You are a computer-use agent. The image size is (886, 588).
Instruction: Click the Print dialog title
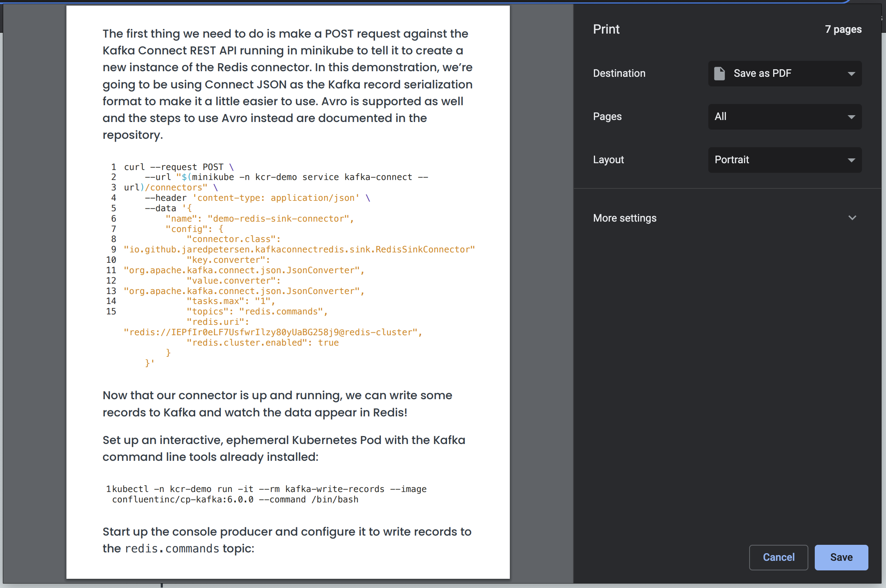606,29
